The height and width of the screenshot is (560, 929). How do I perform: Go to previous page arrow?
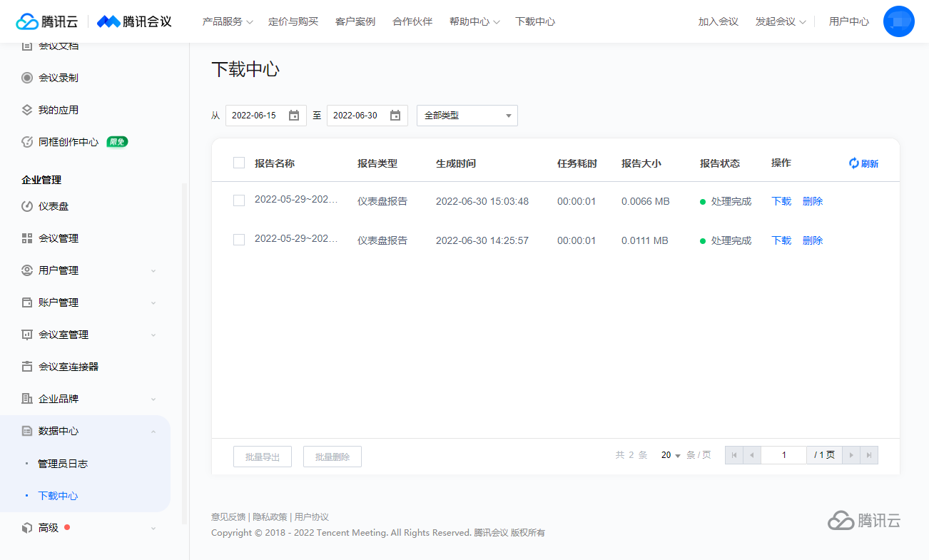pyautogui.click(x=752, y=455)
